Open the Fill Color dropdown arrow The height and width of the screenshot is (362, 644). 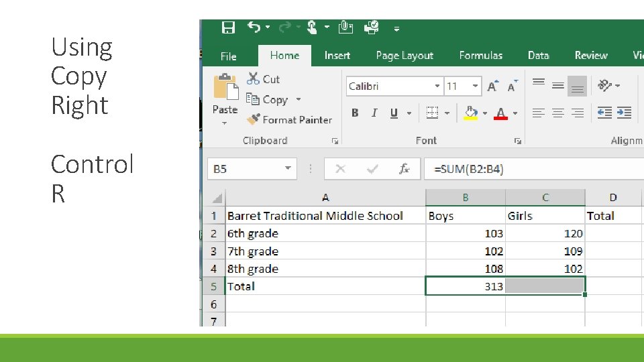[x=484, y=113]
